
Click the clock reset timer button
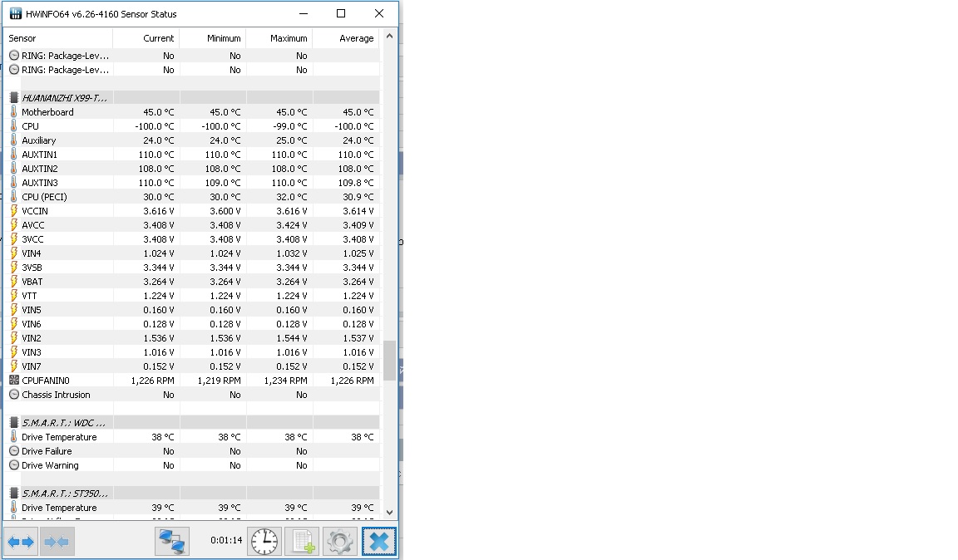264,541
